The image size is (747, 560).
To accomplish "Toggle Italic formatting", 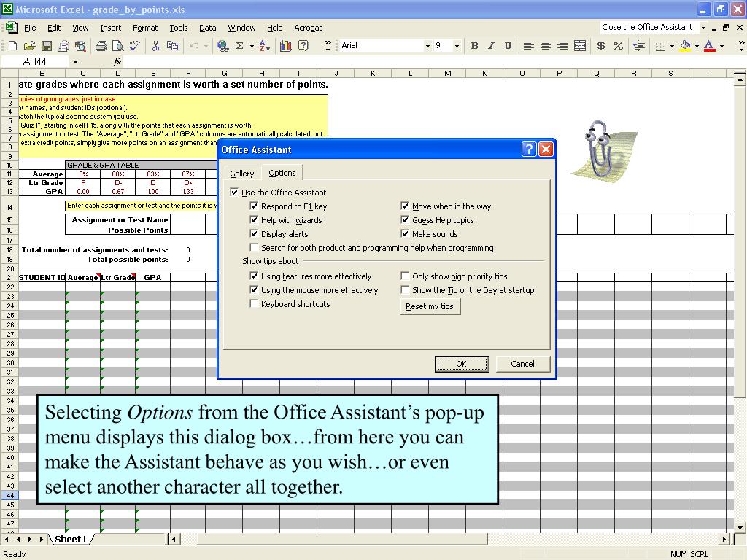I will (x=491, y=46).
